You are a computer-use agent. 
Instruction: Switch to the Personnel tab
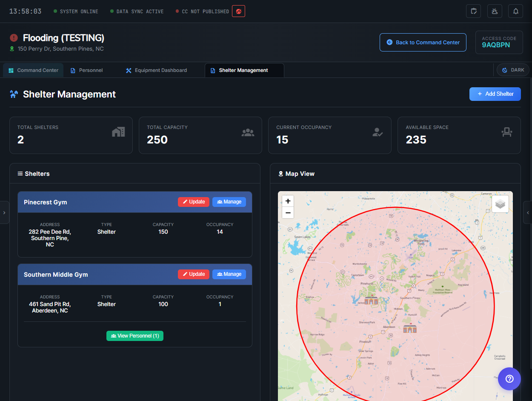[x=86, y=70]
